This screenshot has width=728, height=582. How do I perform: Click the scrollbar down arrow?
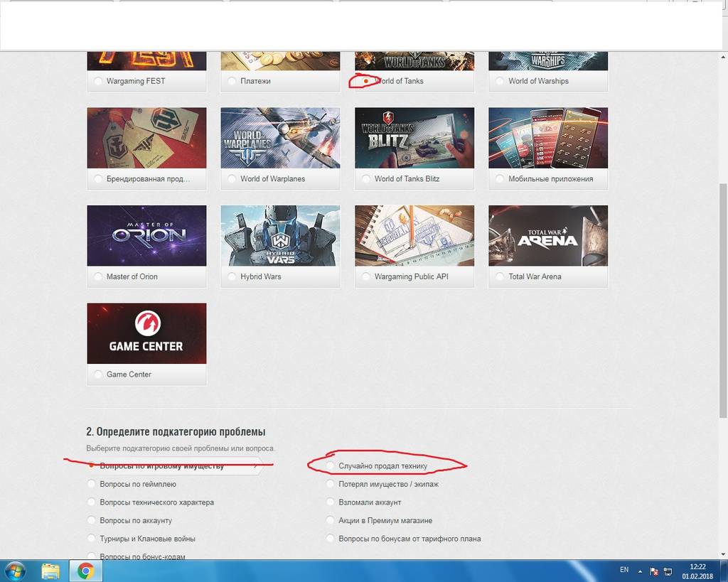pyautogui.click(x=723, y=554)
